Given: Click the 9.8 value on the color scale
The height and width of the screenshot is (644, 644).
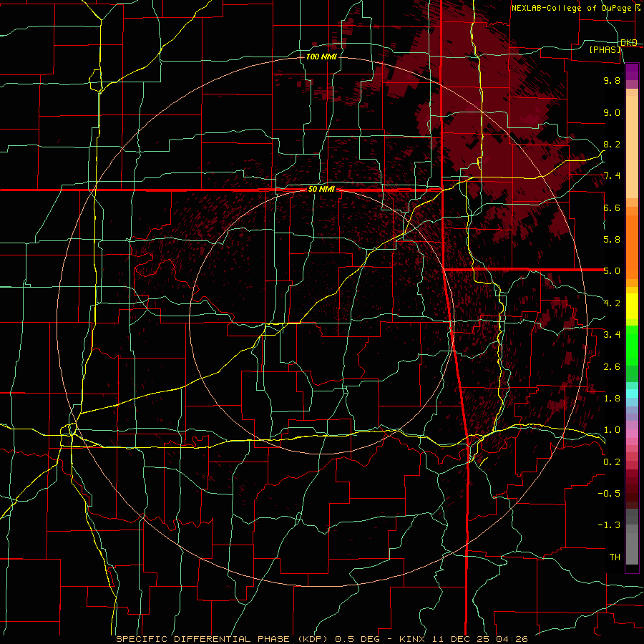Looking at the screenshot, I should coord(612,80).
